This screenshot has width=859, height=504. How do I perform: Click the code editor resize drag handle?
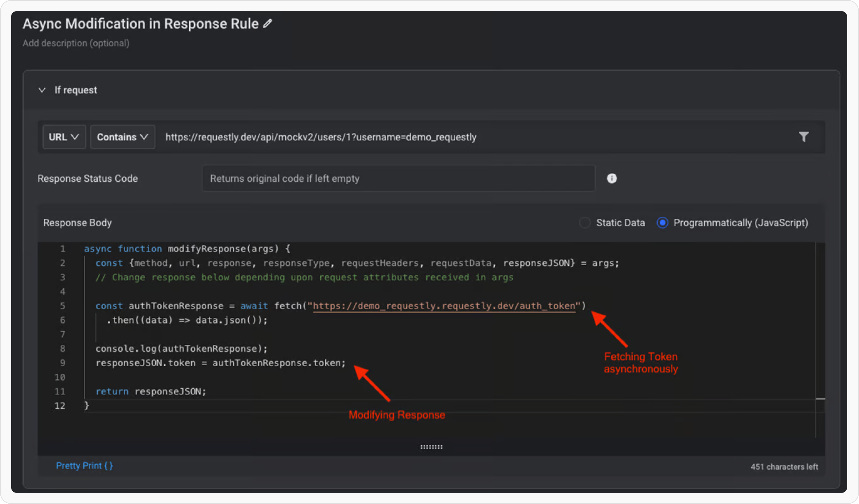coord(431,447)
